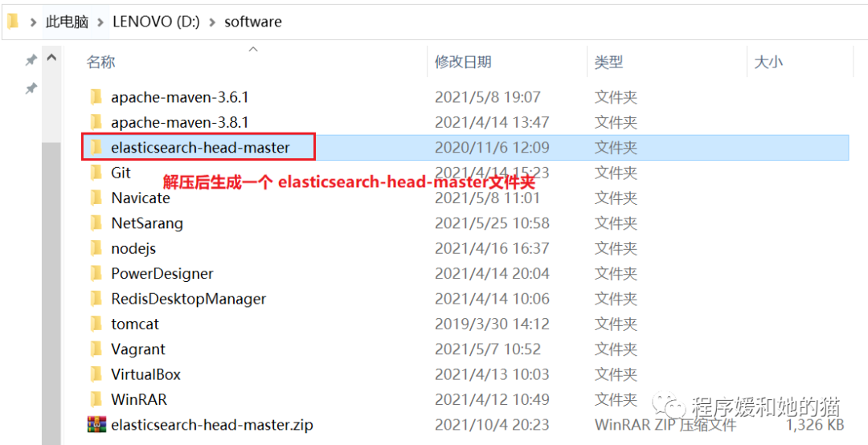
Task: Click the Vagrant folder icon
Action: click(96, 349)
